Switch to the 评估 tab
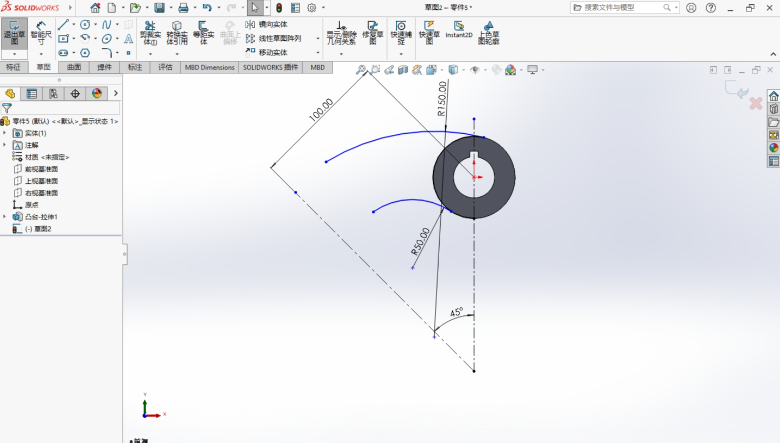Viewport: 780px width, 443px height. (x=165, y=67)
